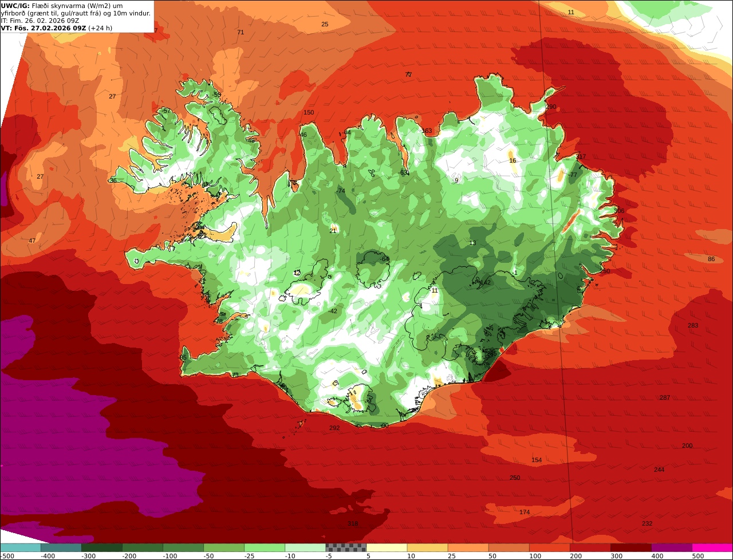733x560 pixels.
Task: Pick the yellow-orange 10 to 25 swatch
Action: (x=427, y=547)
